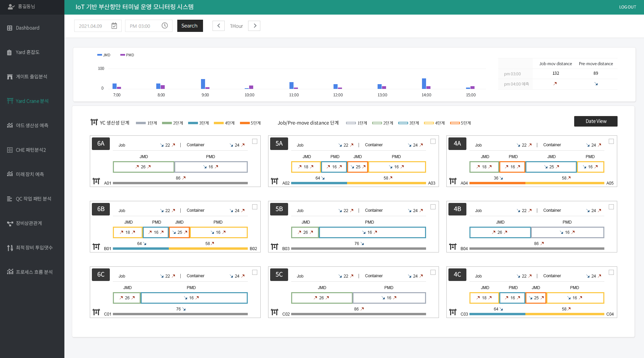The image size is (644, 358).
Task: Click the Date View button
Action: (x=596, y=121)
